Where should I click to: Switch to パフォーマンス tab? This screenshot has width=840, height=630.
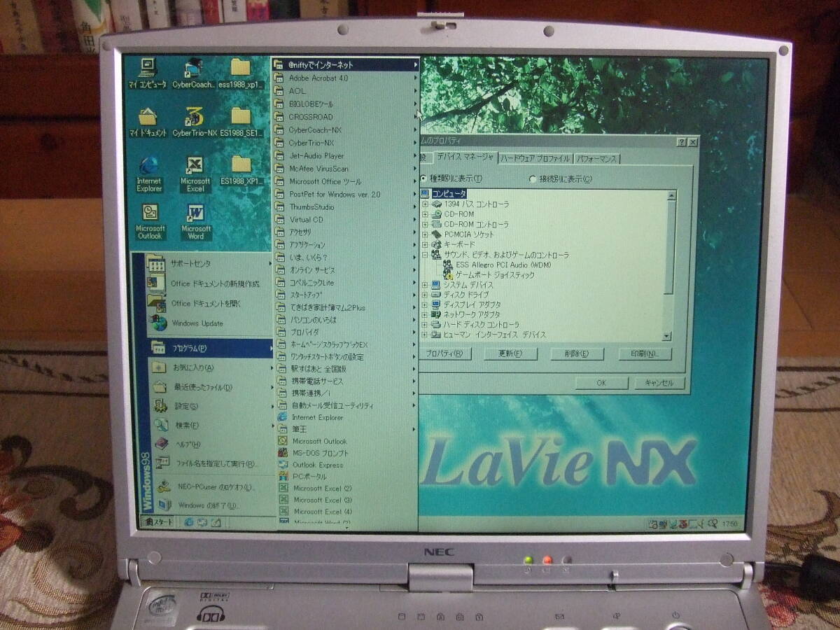point(597,159)
